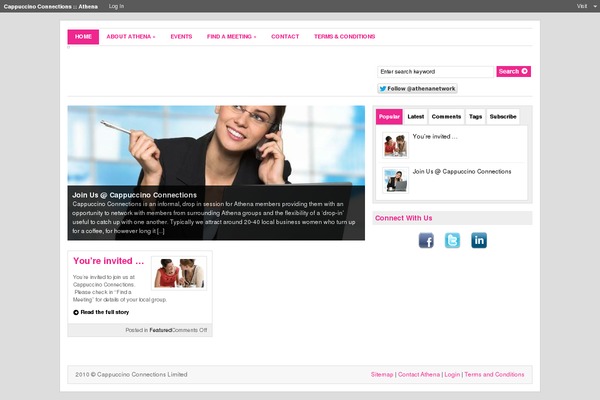The height and width of the screenshot is (400, 600).
Task: Click Cappuccino Connections :: Athena site title in top bar
Action: 51,7
